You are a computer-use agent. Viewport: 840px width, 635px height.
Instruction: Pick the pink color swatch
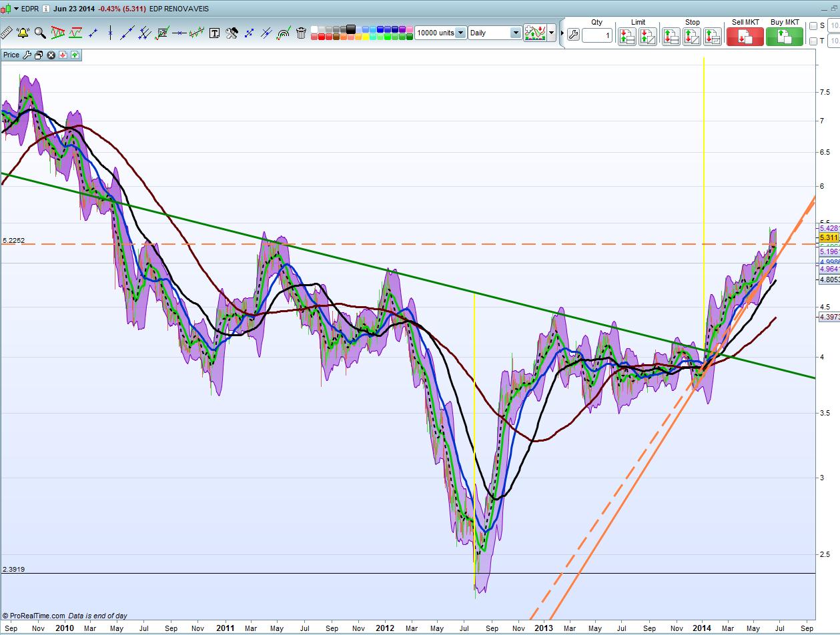click(410, 29)
